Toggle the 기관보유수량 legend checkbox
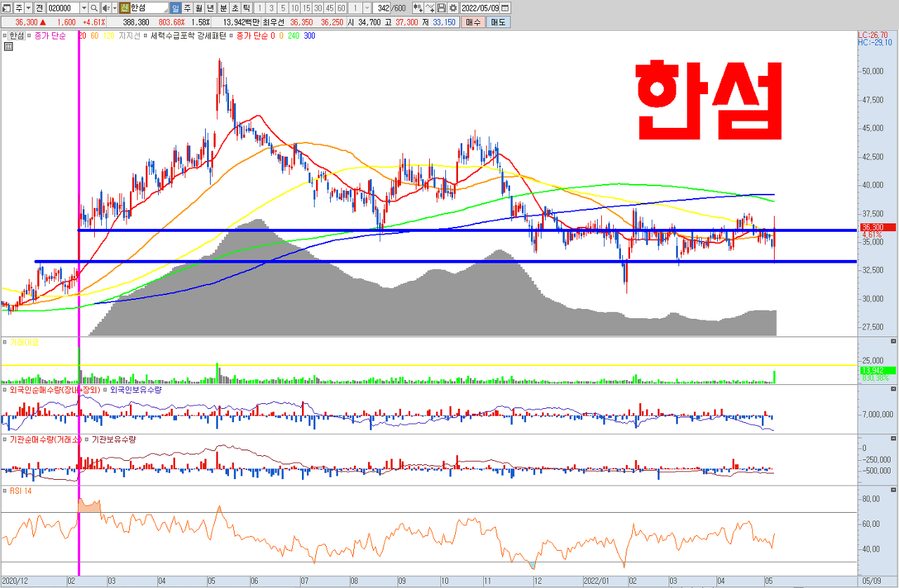899x588 pixels. 86,439
